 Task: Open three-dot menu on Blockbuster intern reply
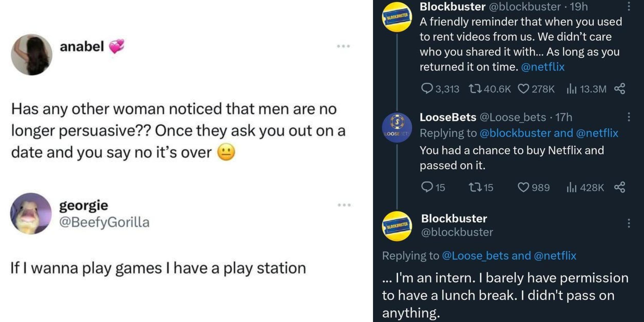pyautogui.click(x=629, y=223)
